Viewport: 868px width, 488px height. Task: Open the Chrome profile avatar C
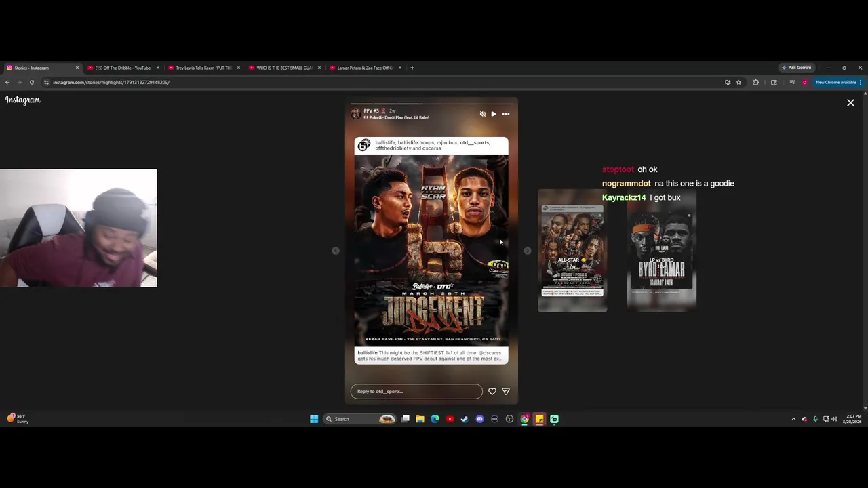804,82
